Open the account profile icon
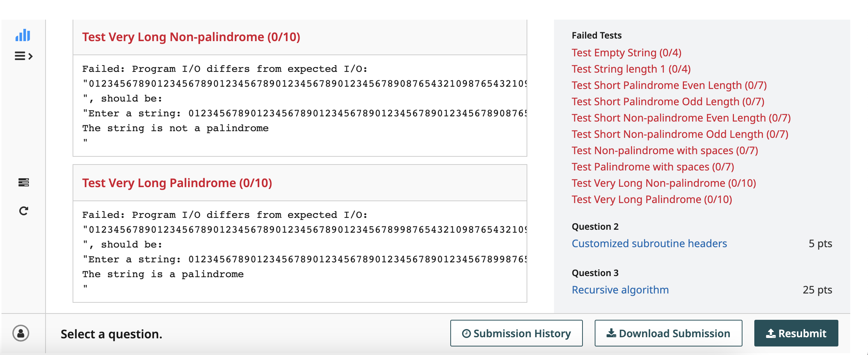This screenshot has height=355, width=868. 20,333
